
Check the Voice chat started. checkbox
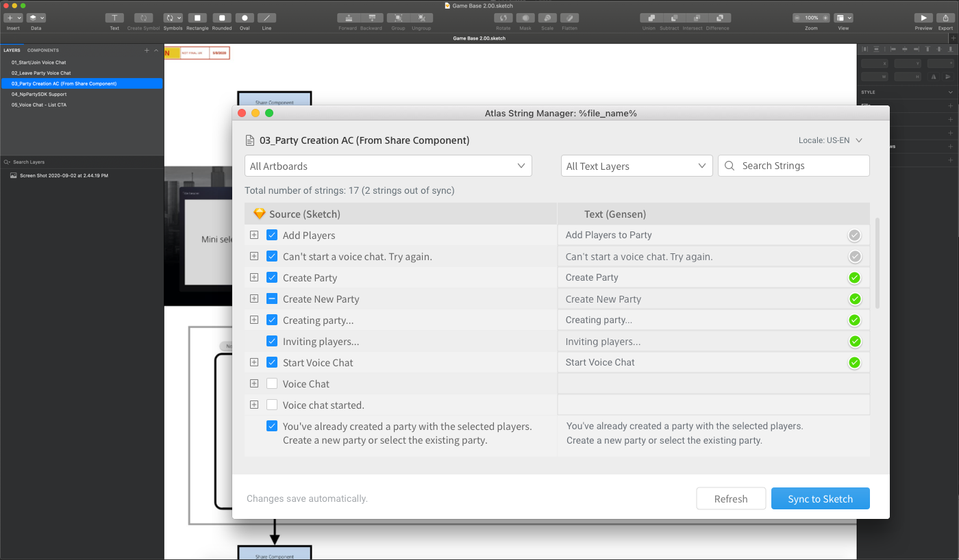coord(272,405)
